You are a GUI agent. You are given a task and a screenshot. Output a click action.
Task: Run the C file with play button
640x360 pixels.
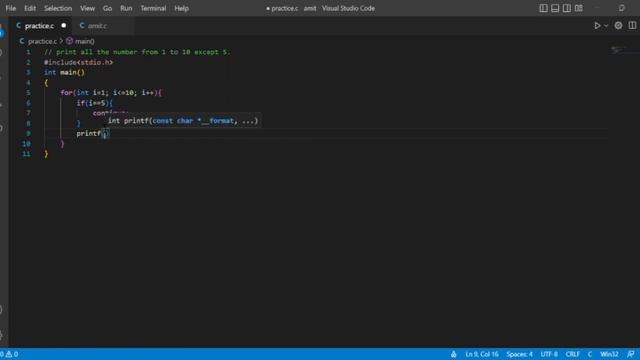pyautogui.click(x=597, y=26)
